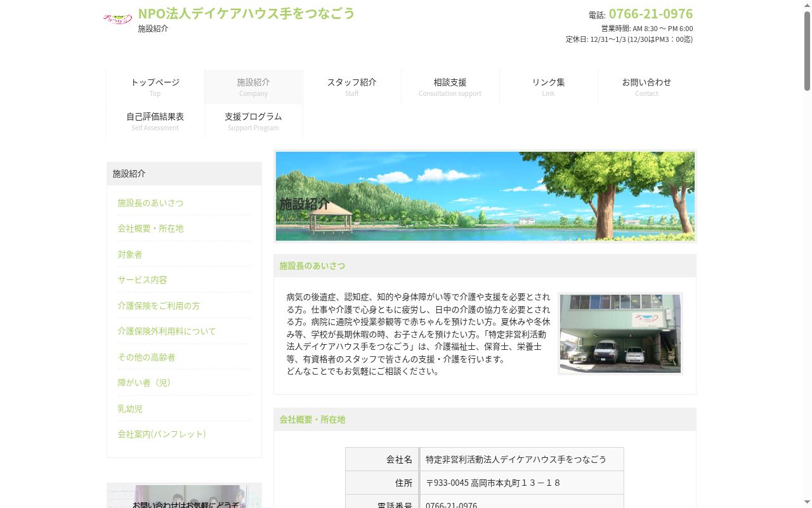Open the リンク集 Link menu item

point(548,87)
